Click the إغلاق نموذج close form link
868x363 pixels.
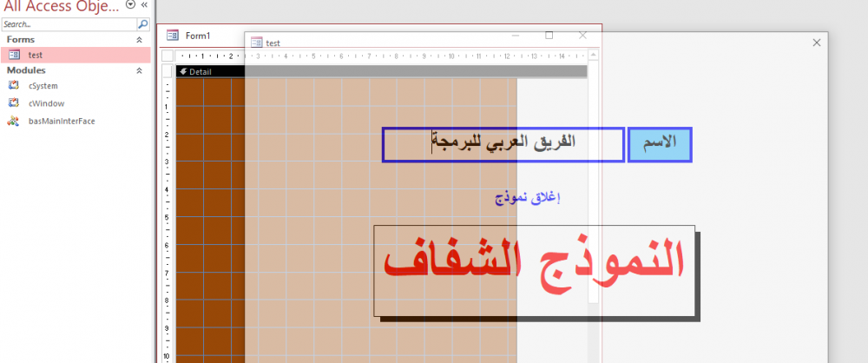pyautogui.click(x=528, y=198)
